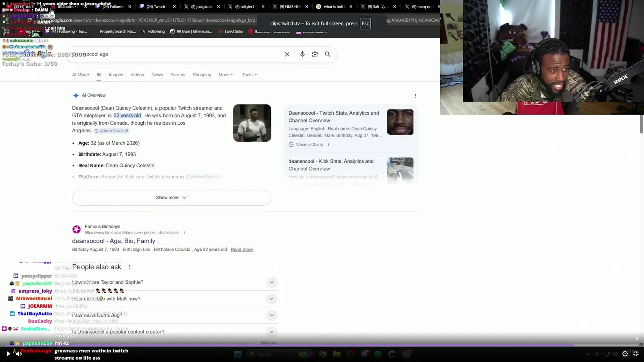The height and width of the screenshot is (362, 644).
Task: Open the 'LiveU Solo' bookmark
Action: pyautogui.click(x=230, y=32)
